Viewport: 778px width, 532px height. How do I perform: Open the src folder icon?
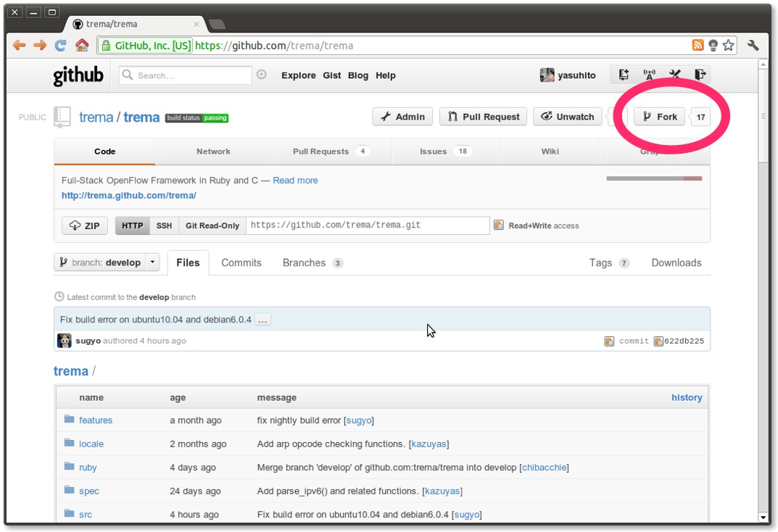[x=69, y=514]
